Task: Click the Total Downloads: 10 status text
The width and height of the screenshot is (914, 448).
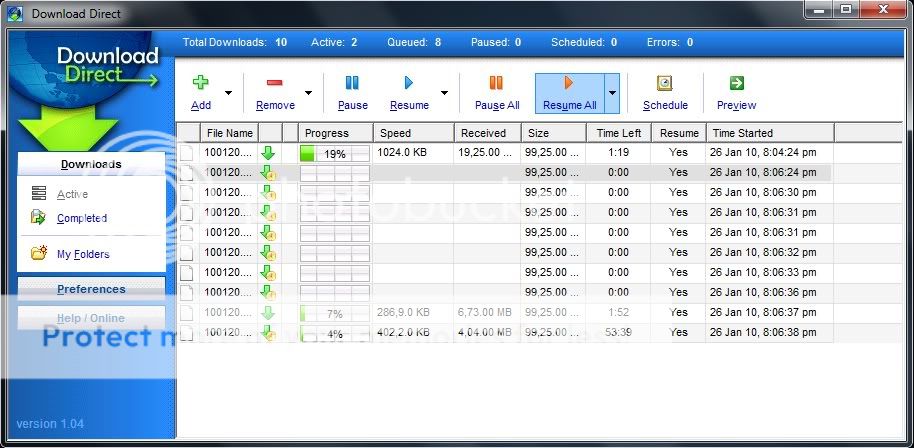Action: [235, 42]
